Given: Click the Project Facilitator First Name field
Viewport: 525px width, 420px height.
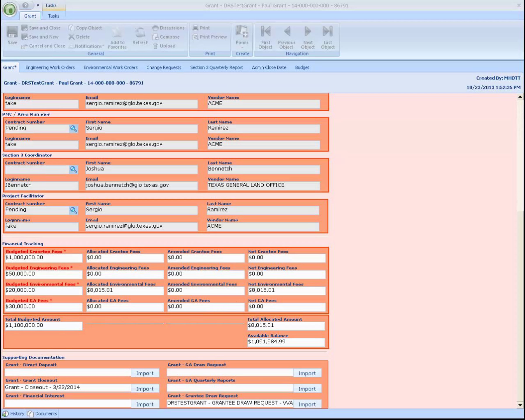Looking at the screenshot, I should pyautogui.click(x=142, y=210).
